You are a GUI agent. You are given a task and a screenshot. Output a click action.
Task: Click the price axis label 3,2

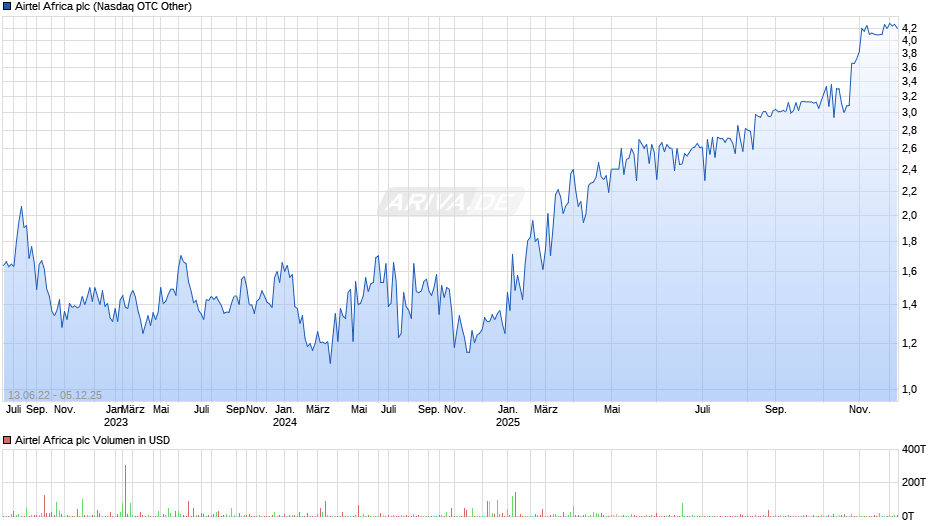(x=909, y=97)
